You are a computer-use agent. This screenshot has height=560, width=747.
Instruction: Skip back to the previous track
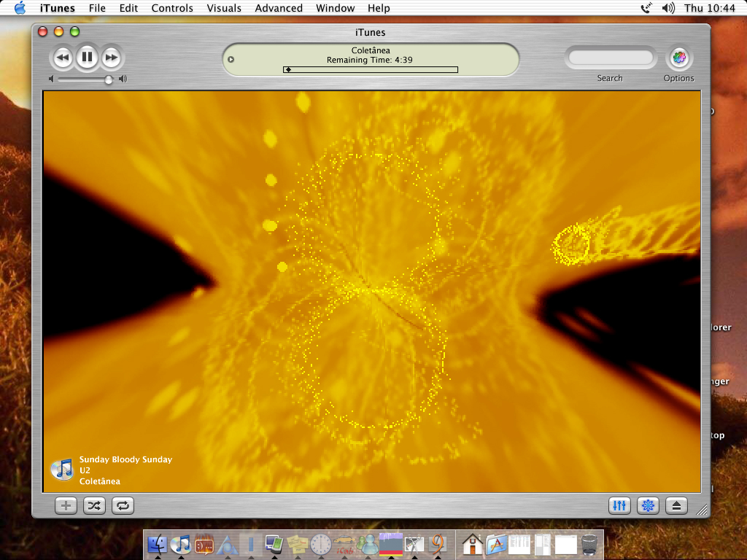click(x=63, y=57)
